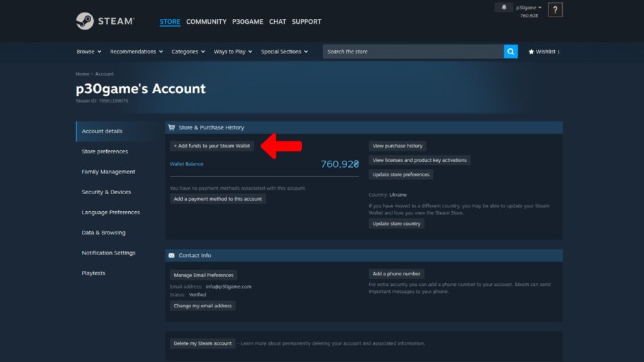Click Manage Email Preferences

point(203,275)
